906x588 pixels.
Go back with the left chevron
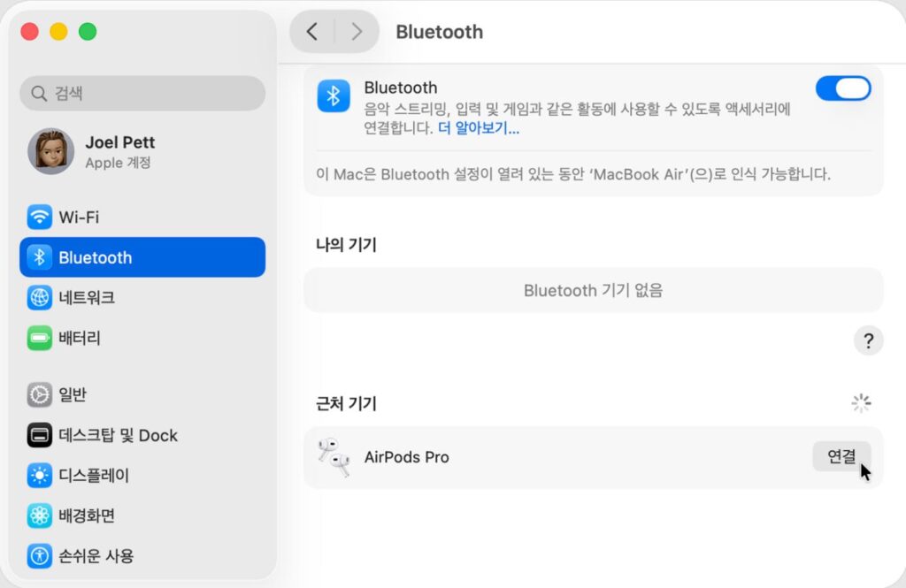(x=312, y=32)
